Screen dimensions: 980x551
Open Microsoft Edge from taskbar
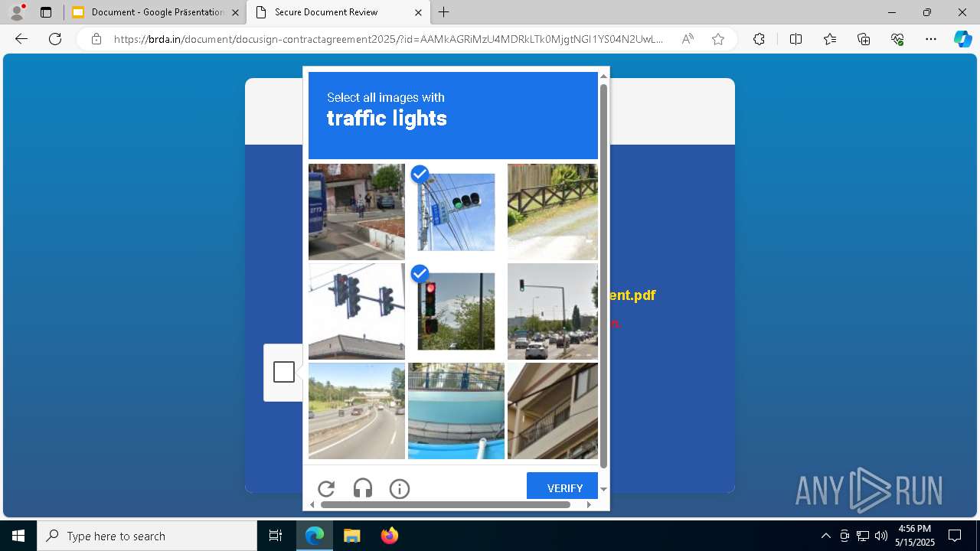coord(315,536)
